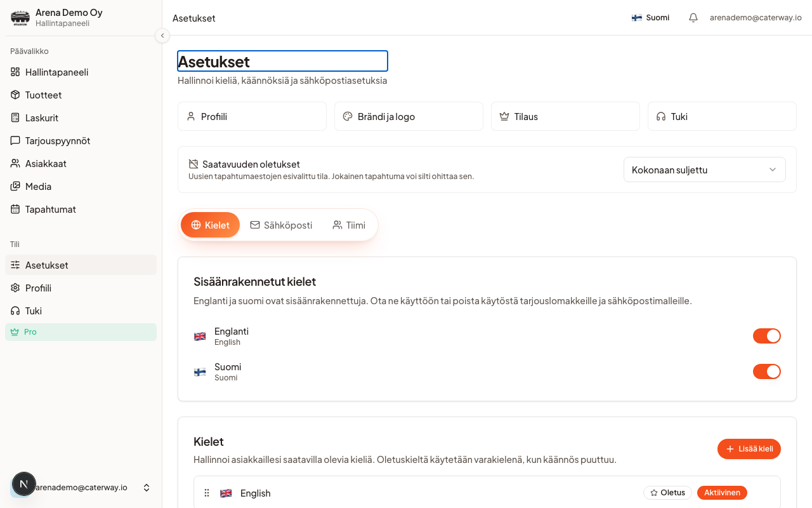The height and width of the screenshot is (508, 812).
Task: Switch to the Sähköposti tab
Action: coord(281,225)
